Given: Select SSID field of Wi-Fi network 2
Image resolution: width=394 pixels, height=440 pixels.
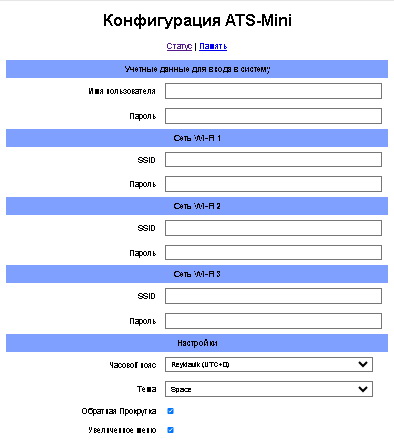Looking at the screenshot, I should pyautogui.click(x=273, y=228).
